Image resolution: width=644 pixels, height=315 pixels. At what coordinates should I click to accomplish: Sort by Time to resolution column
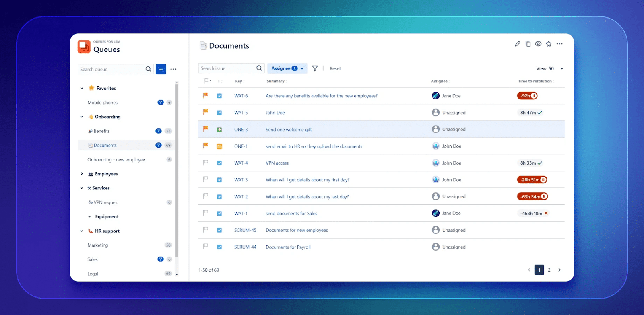tap(536, 81)
